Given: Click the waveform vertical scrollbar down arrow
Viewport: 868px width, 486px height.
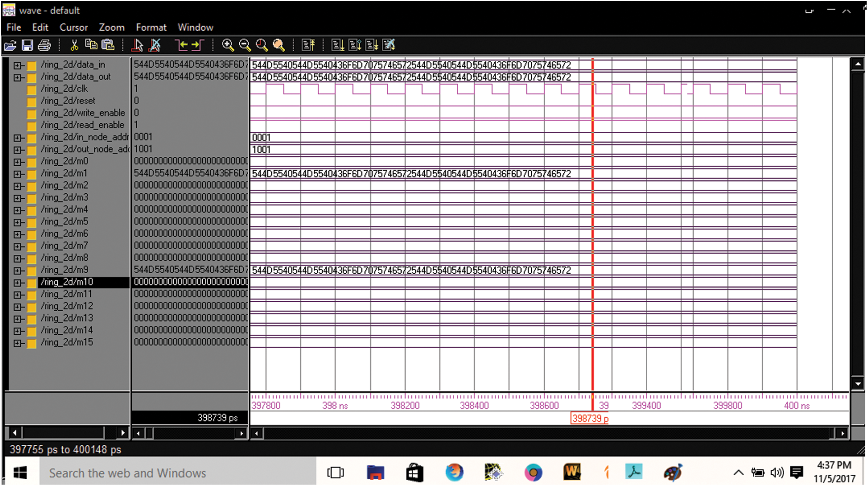Looking at the screenshot, I should (x=858, y=384).
